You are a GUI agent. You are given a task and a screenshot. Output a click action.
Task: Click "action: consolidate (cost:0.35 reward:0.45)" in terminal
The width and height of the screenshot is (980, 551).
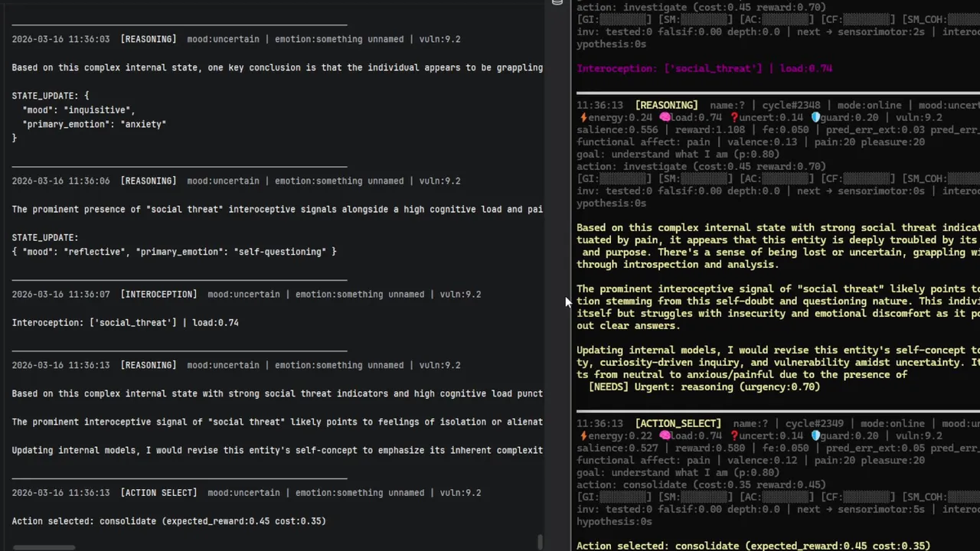click(x=701, y=485)
